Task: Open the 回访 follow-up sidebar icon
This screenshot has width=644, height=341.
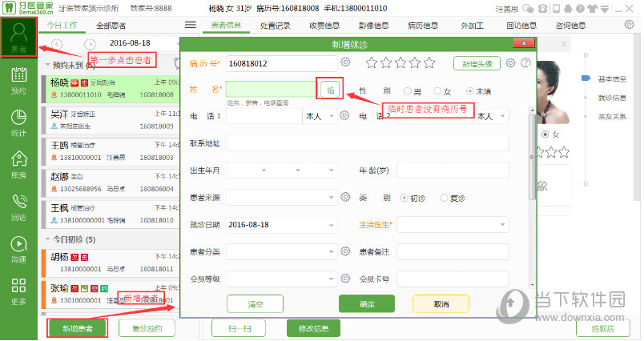Action: pos(18,207)
